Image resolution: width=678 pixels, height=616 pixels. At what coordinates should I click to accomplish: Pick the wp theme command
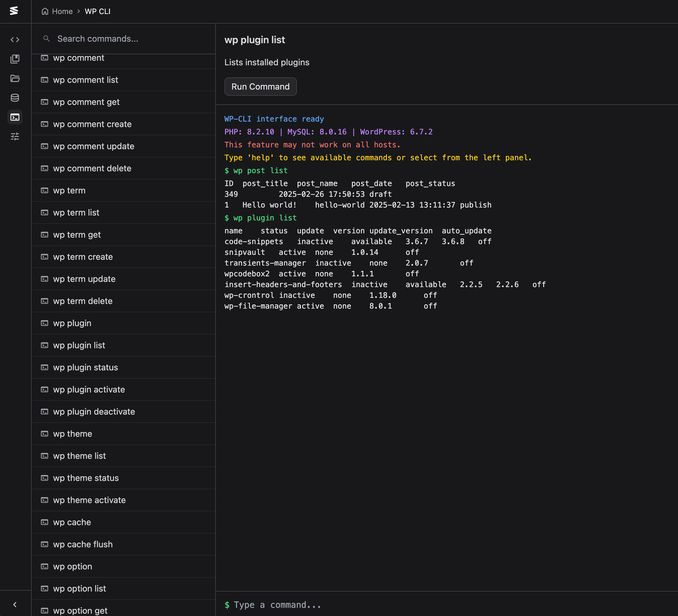click(x=124, y=434)
